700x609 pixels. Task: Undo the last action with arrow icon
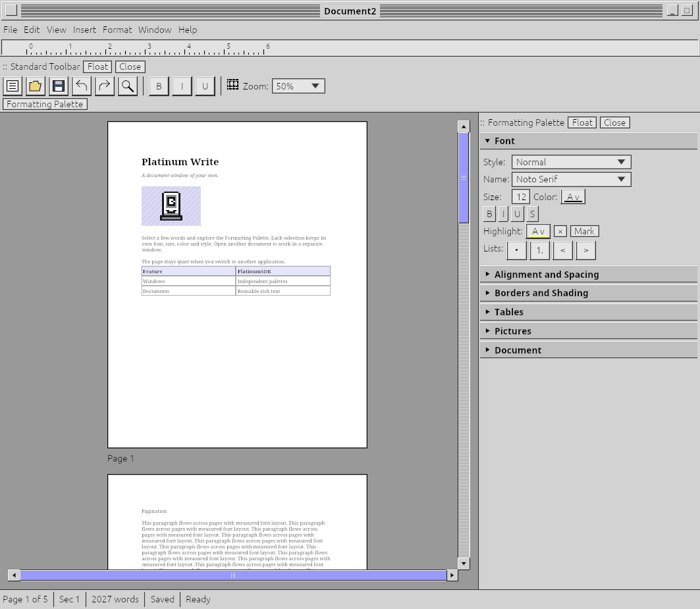81,86
